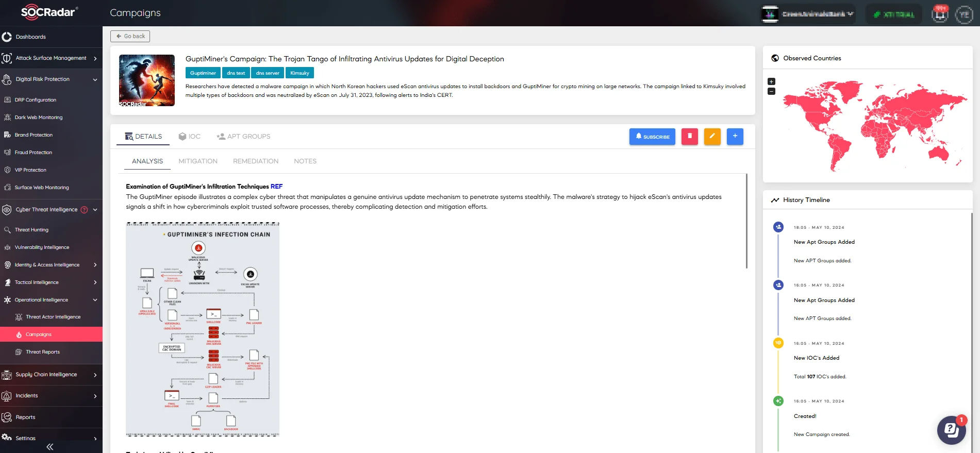Open the GuptiMiner infection chain image
Viewport: 980px width, 453px height.
click(x=203, y=329)
